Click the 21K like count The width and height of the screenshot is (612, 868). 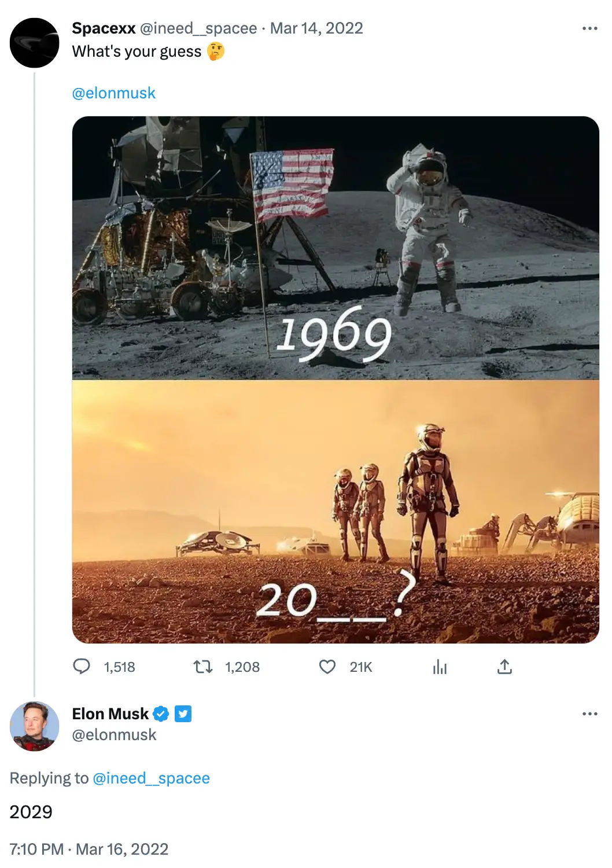361,667
